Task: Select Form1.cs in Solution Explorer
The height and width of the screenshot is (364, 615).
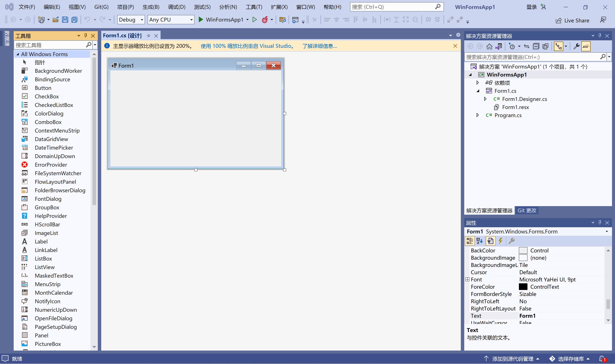Action: pyautogui.click(x=505, y=90)
